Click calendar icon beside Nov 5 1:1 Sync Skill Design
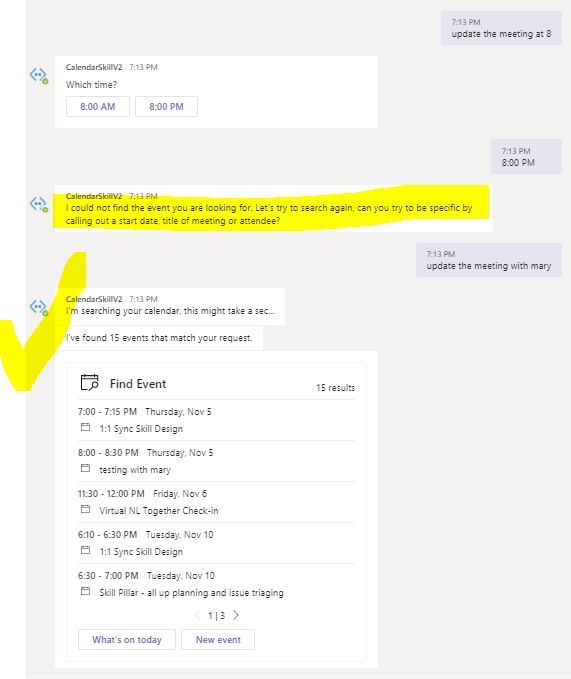Viewport: 571px width, 679px height. pyautogui.click(x=85, y=427)
